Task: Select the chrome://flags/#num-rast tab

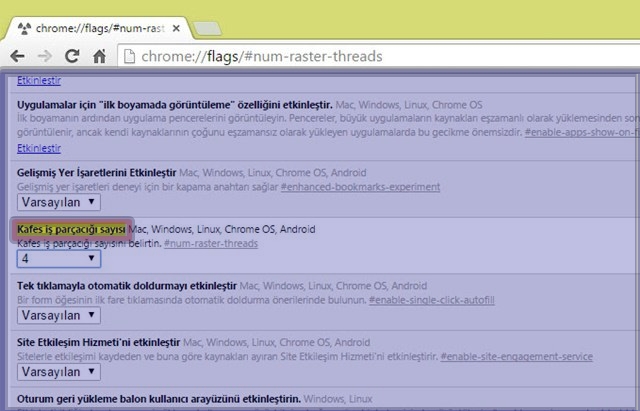Action: click(x=96, y=29)
